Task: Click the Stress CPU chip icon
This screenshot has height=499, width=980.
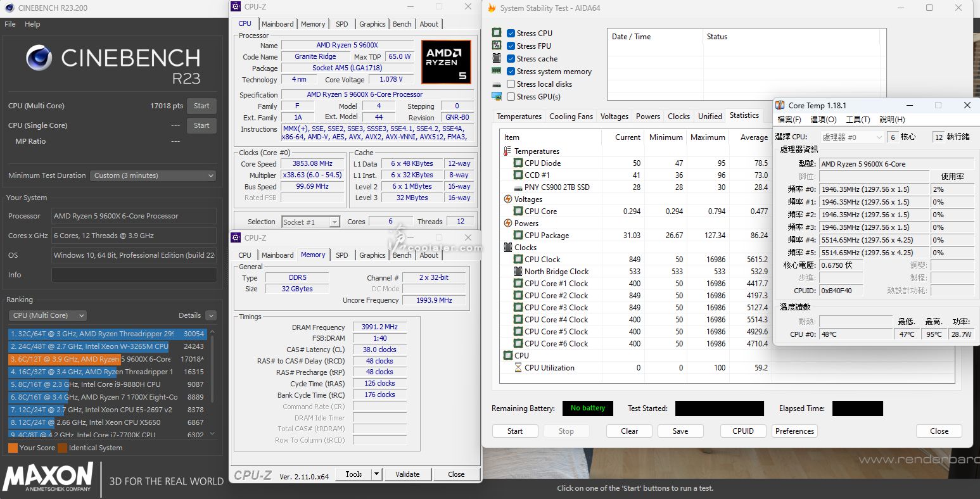Action: tap(497, 33)
